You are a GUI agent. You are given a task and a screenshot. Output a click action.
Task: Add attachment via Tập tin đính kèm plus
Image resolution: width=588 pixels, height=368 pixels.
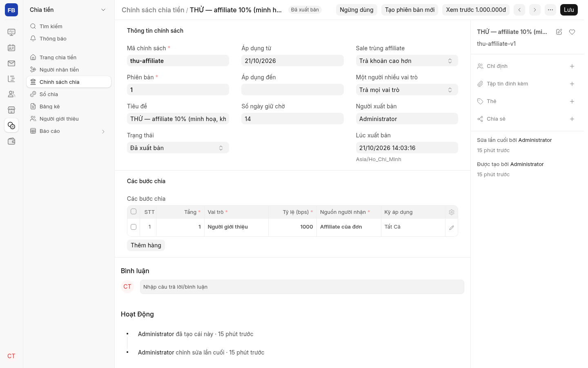coord(572,84)
